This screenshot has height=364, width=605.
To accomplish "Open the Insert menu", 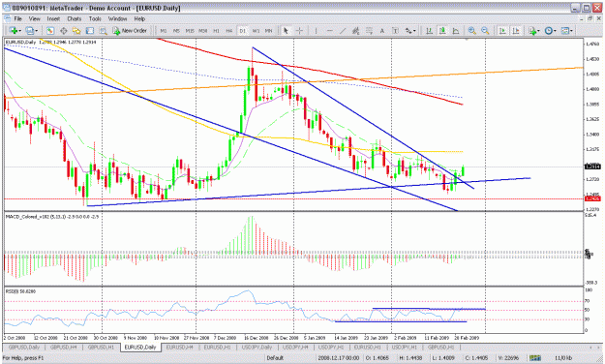I will [x=53, y=18].
